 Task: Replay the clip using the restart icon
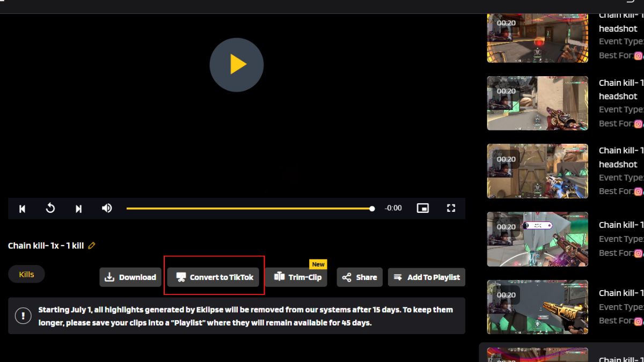coord(50,208)
